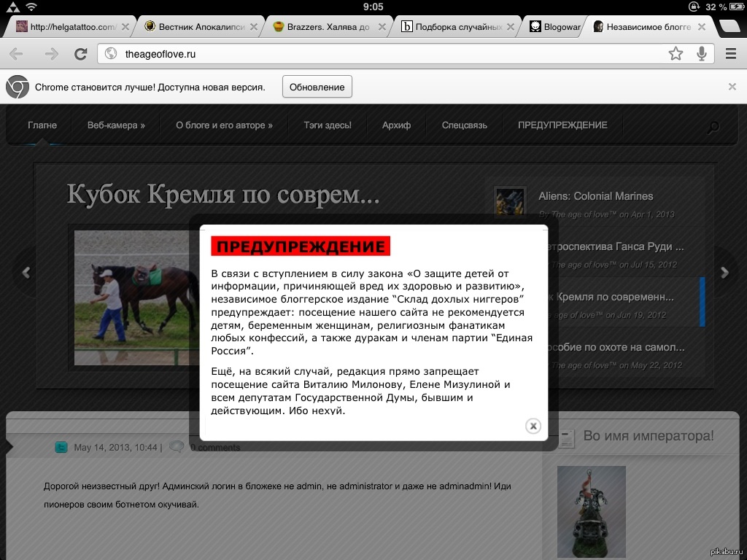Image resolution: width=747 pixels, height=560 pixels.
Task: Open the Архив menu item
Action: pos(396,125)
